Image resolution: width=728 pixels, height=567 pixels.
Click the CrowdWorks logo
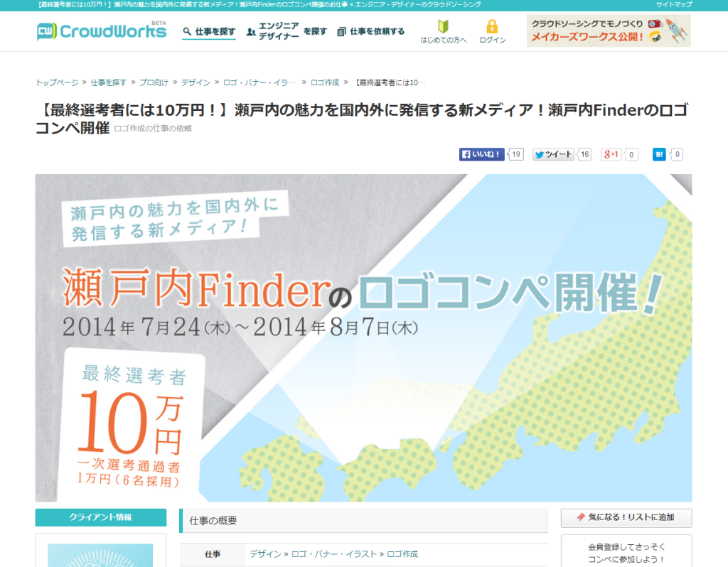101,31
